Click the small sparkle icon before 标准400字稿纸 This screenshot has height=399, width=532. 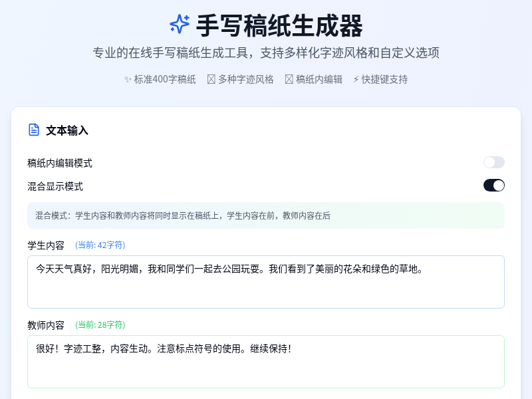pyautogui.click(x=128, y=79)
